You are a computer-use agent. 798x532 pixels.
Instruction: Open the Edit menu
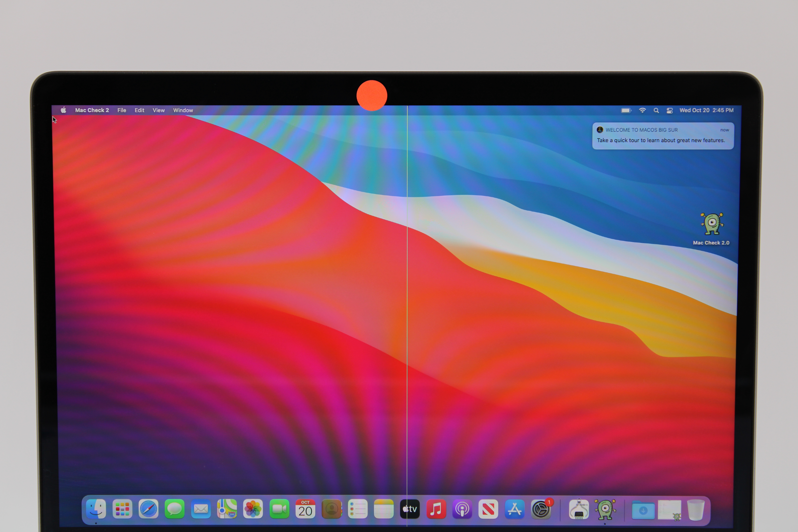pos(139,110)
